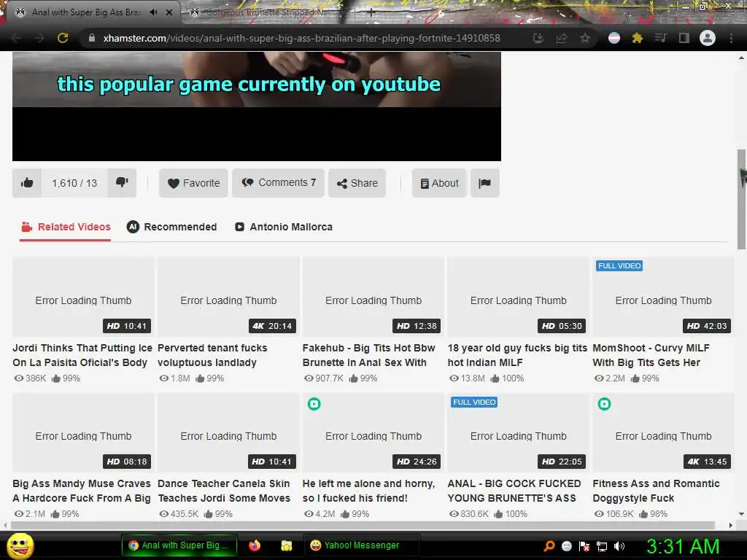The width and height of the screenshot is (747, 560).
Task: Click the thumbs up like icon
Action: tap(27, 183)
